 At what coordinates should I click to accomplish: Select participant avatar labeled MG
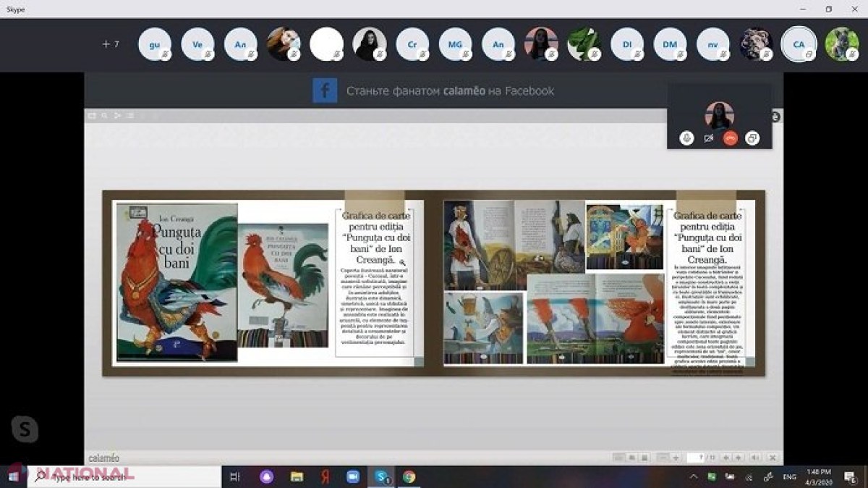(455, 44)
